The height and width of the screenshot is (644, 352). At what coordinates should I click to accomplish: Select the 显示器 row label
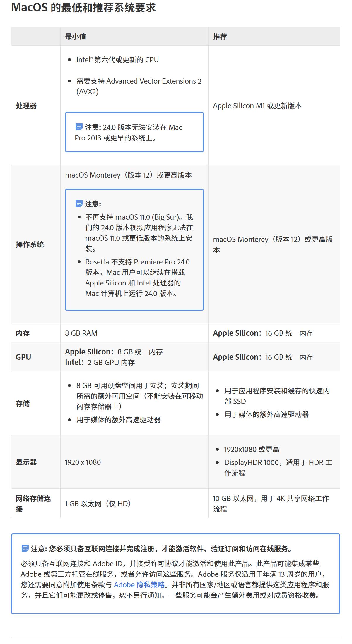click(x=26, y=462)
